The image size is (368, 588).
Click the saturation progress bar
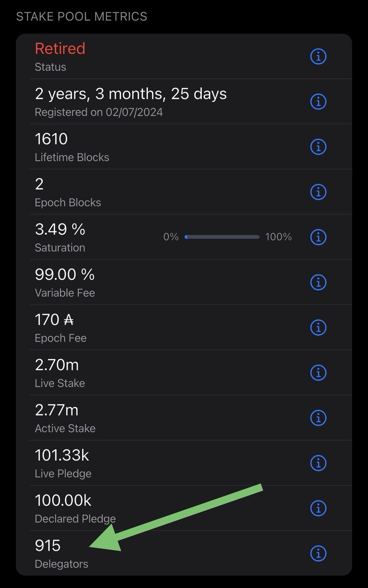coord(222,237)
